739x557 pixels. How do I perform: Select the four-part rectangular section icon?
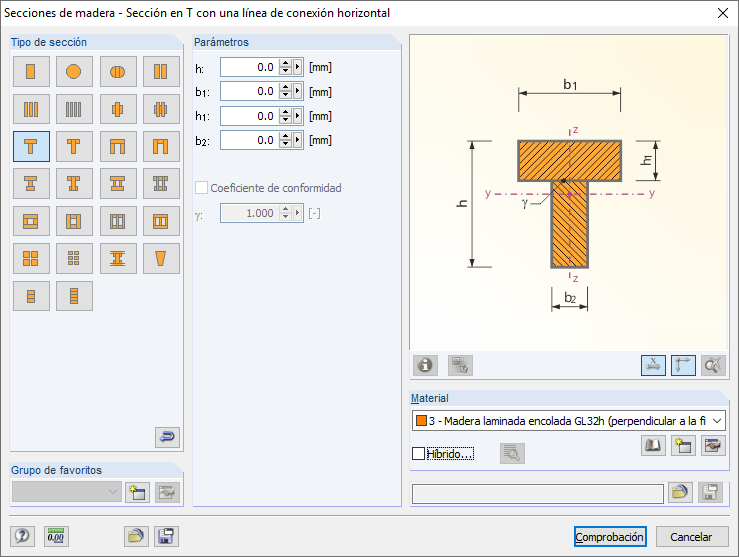point(74,109)
